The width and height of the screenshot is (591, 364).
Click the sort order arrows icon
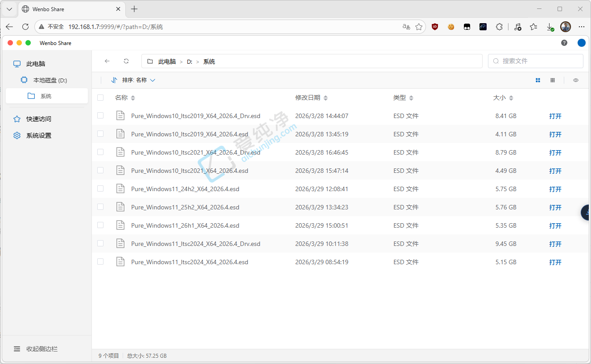pyautogui.click(x=114, y=80)
